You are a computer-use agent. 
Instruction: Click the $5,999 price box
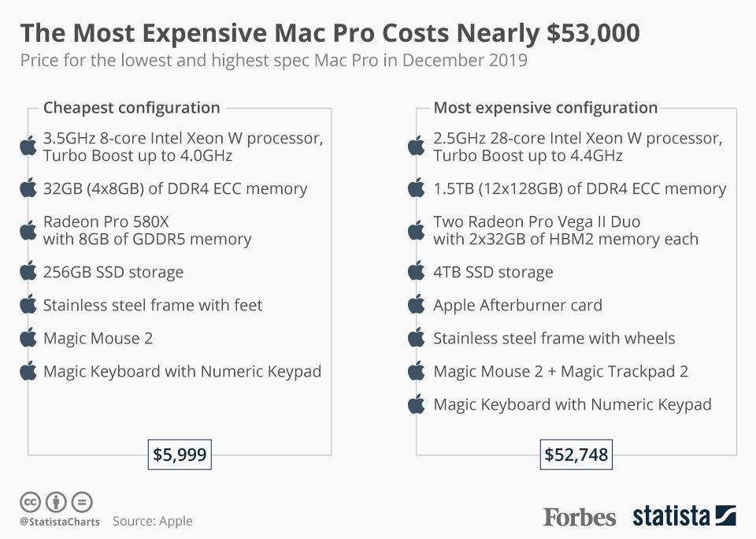tap(180, 455)
